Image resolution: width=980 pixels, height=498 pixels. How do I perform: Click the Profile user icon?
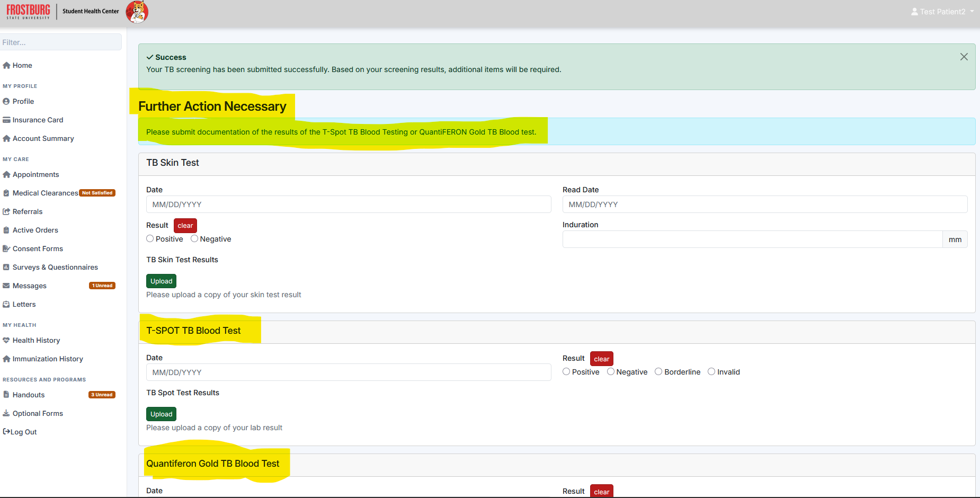click(6, 101)
